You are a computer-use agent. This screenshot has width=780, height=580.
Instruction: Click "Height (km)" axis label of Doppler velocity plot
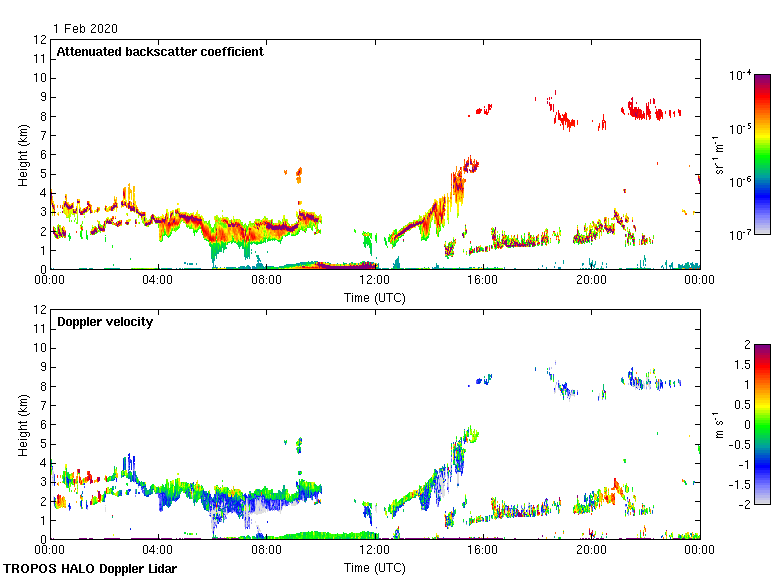pyautogui.click(x=22, y=424)
